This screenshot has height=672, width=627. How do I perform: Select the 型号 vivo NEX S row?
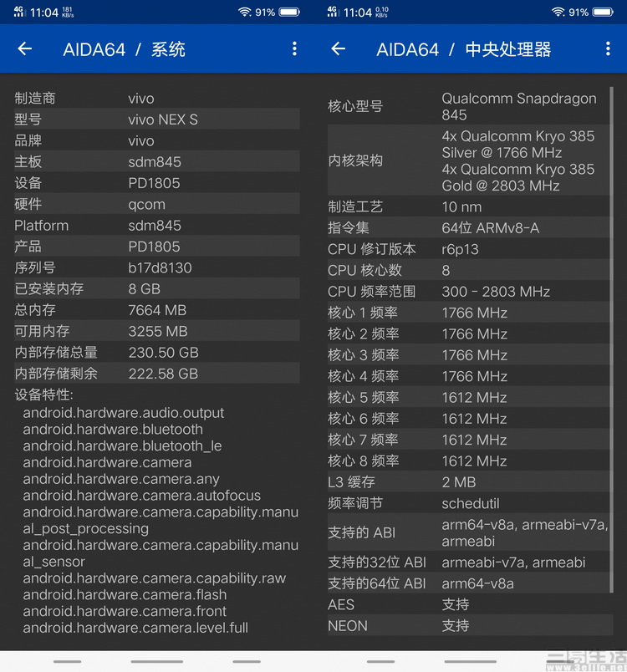click(156, 120)
